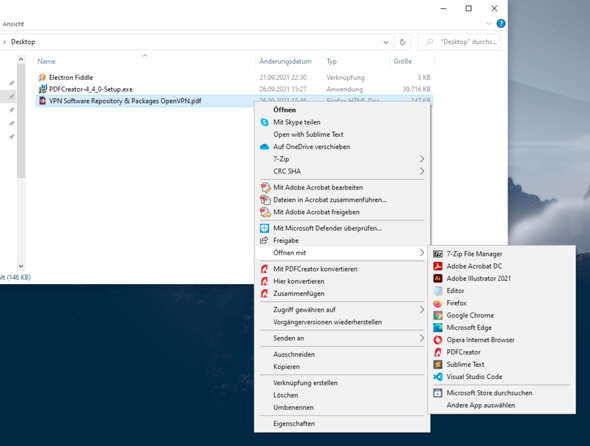Expand the 7-Zip submenu arrow
The height and width of the screenshot is (446, 590).
pyautogui.click(x=422, y=159)
